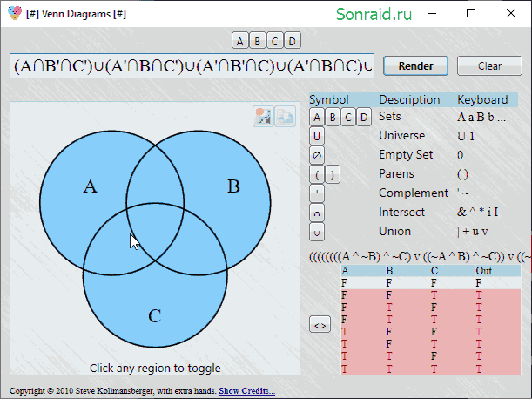Insert set C from the top button row

click(x=274, y=41)
